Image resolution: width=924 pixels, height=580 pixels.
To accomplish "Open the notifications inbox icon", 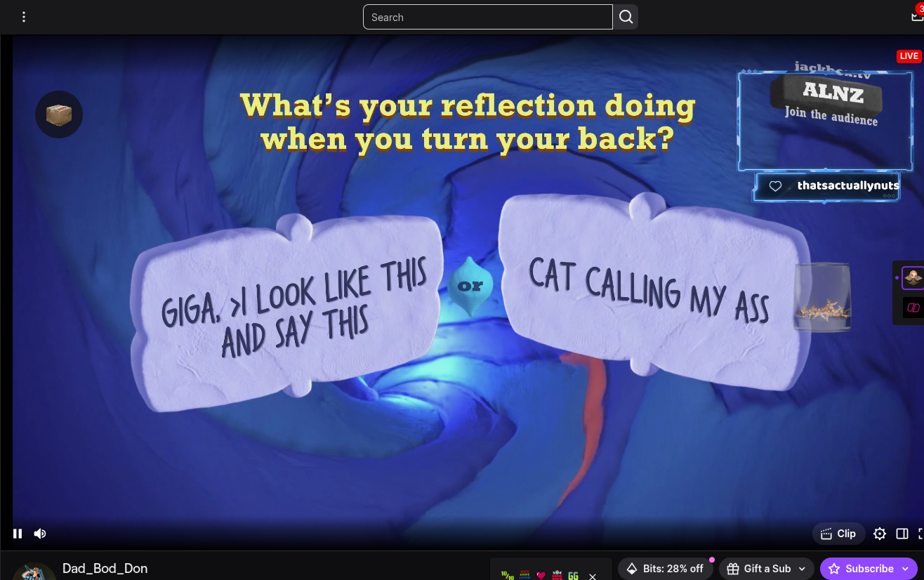I will click(917, 17).
